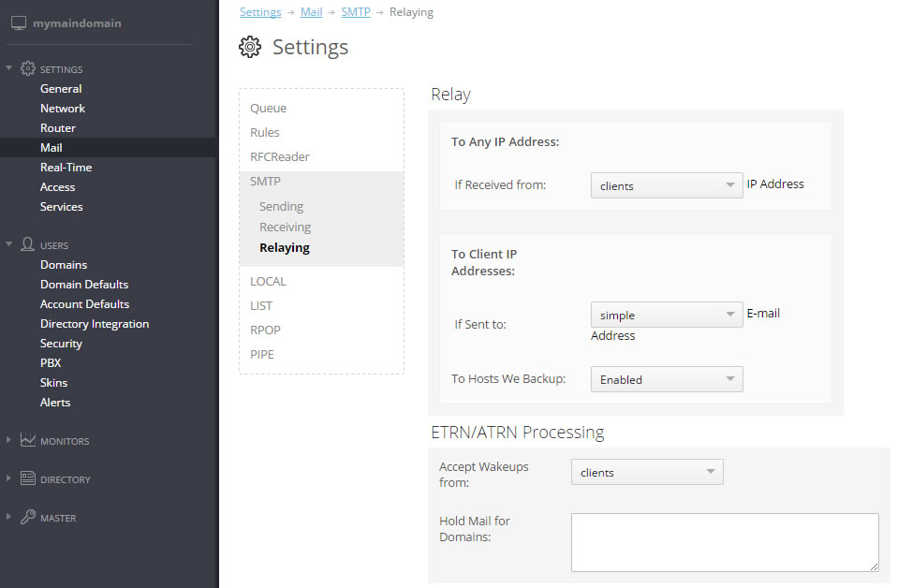Select the Queue settings tab
Viewport: 897px width, 588px height.
pos(269,108)
